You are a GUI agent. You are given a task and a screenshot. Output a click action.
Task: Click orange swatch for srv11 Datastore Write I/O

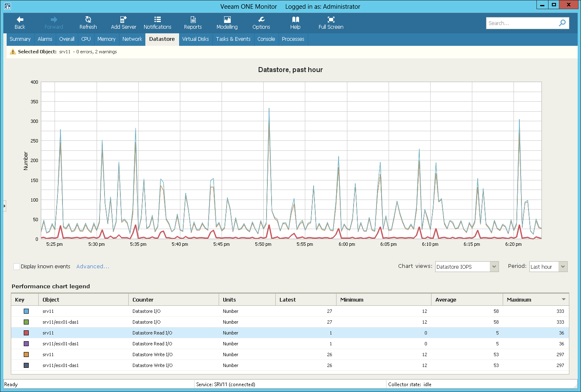coord(26,355)
